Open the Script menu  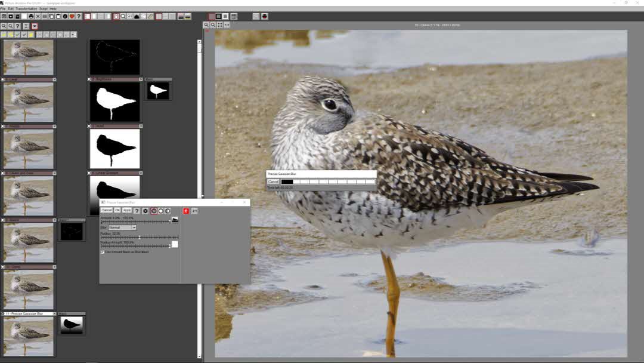44,9
